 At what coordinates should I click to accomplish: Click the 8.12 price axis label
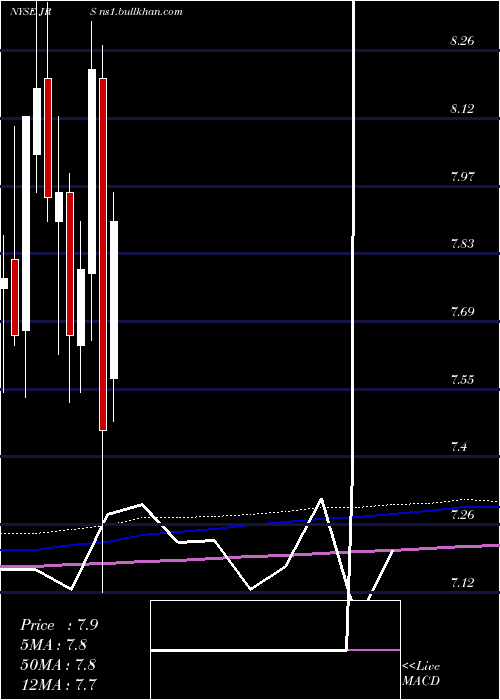point(462,108)
